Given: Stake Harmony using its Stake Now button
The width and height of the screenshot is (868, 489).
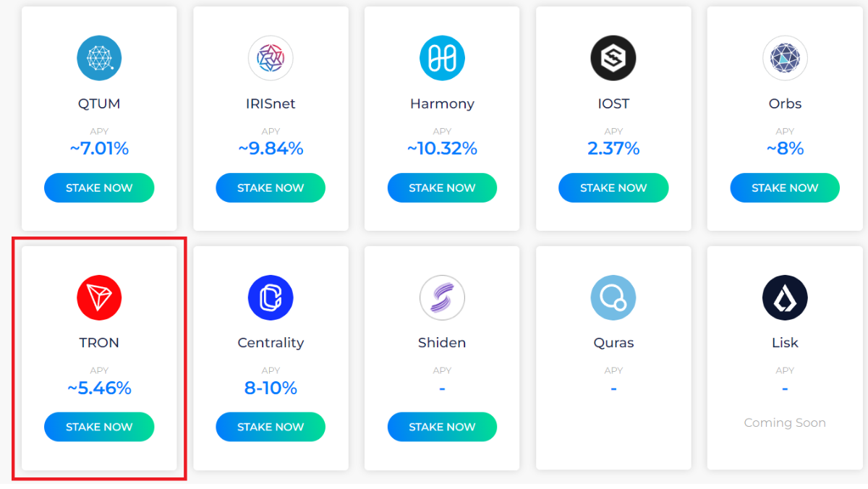Looking at the screenshot, I should point(442,188).
